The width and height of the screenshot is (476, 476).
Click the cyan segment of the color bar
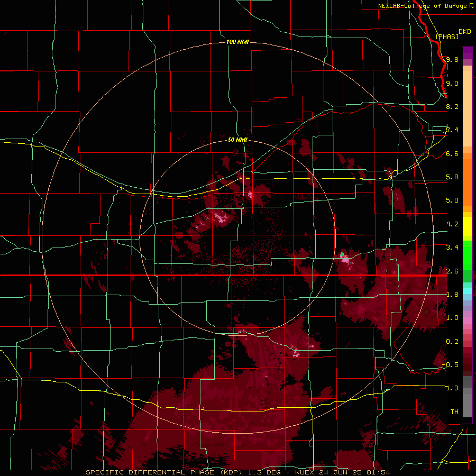467,290
